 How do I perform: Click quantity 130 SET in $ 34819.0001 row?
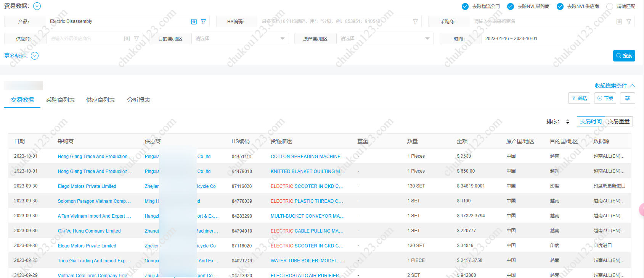pyautogui.click(x=416, y=186)
